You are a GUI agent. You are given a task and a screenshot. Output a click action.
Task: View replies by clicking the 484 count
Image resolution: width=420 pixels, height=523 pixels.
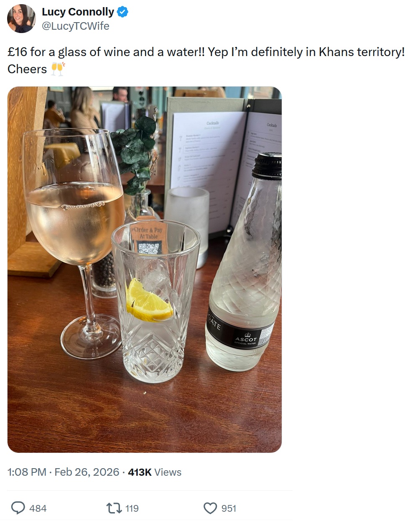point(38,509)
